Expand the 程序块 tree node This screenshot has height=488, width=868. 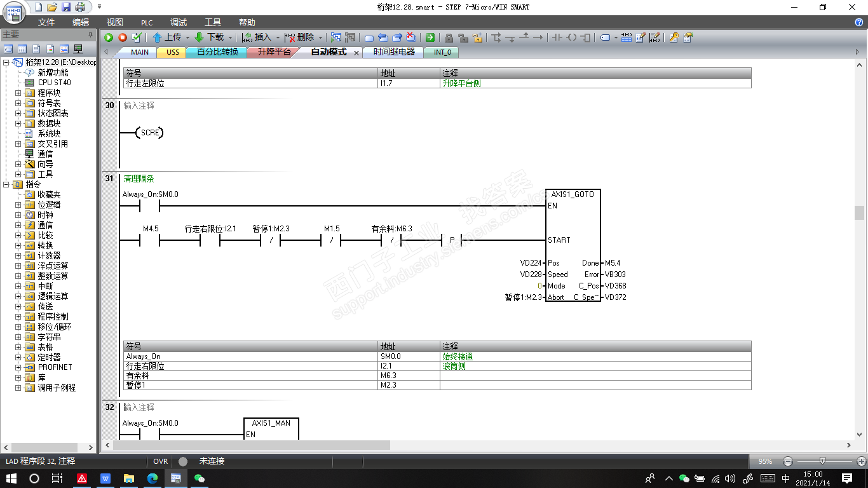coord(18,93)
